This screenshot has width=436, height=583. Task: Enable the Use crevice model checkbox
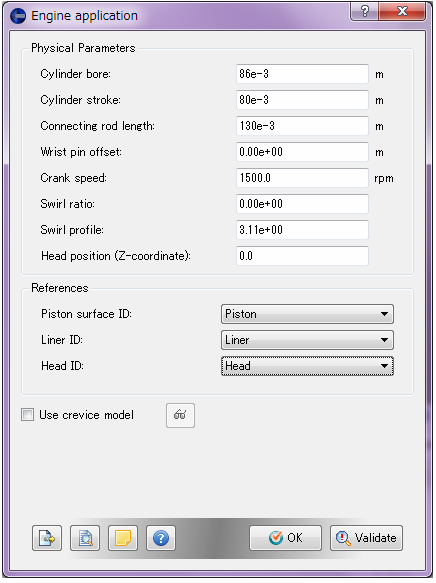(x=28, y=414)
